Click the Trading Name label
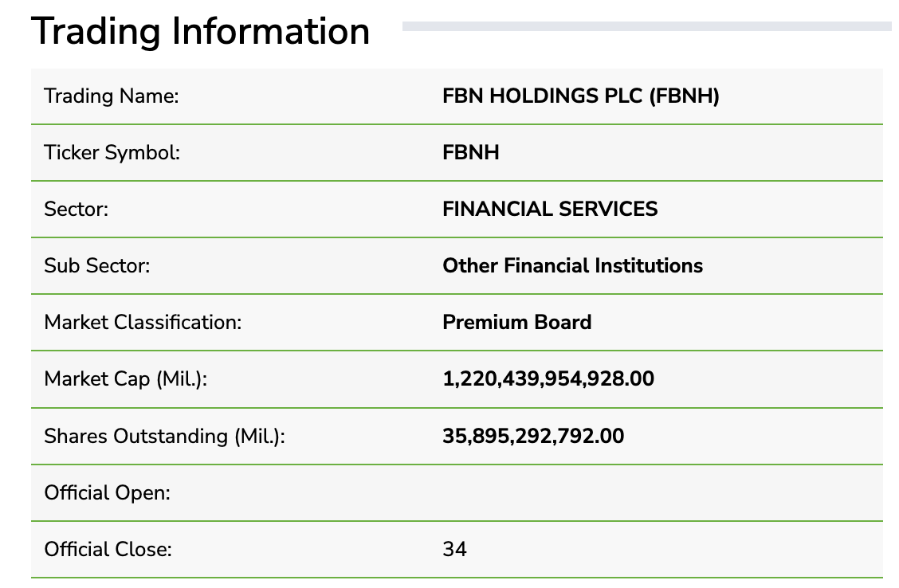Viewport: 899px width, 588px height. coord(112,96)
